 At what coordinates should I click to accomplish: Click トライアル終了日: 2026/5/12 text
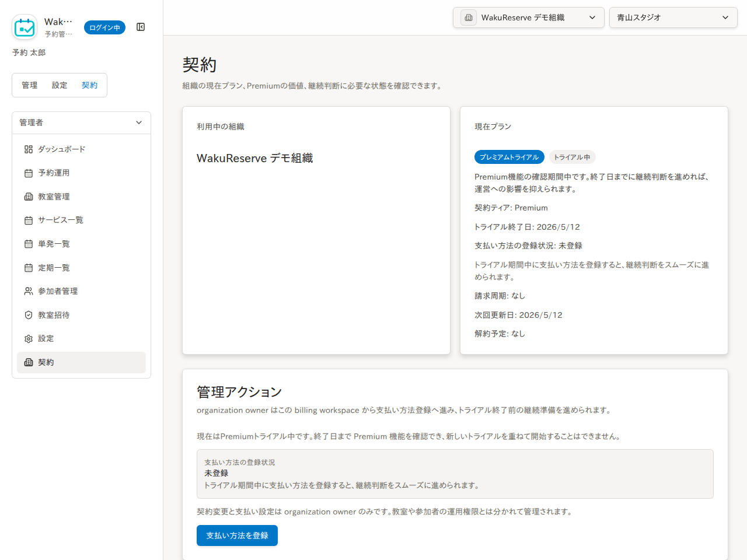coord(528,227)
